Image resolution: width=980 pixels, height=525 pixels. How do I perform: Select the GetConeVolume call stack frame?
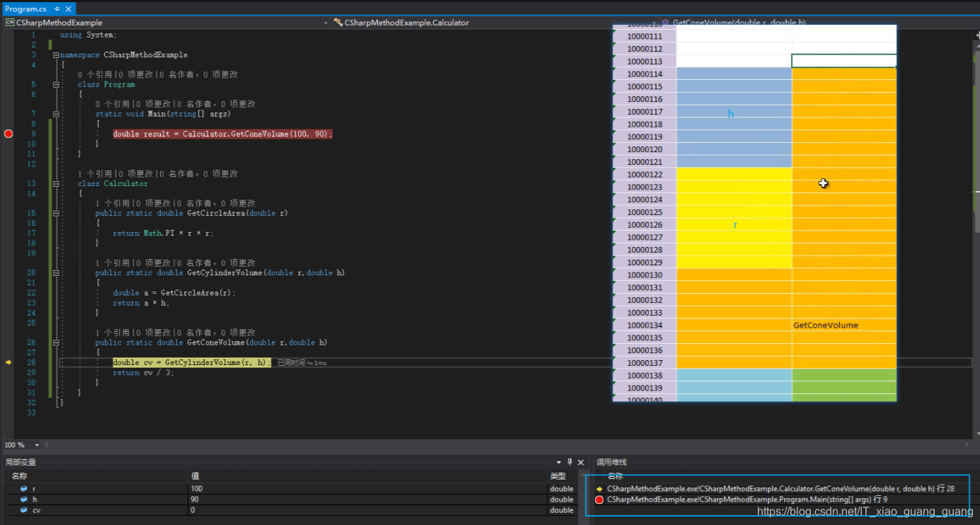coord(780,489)
